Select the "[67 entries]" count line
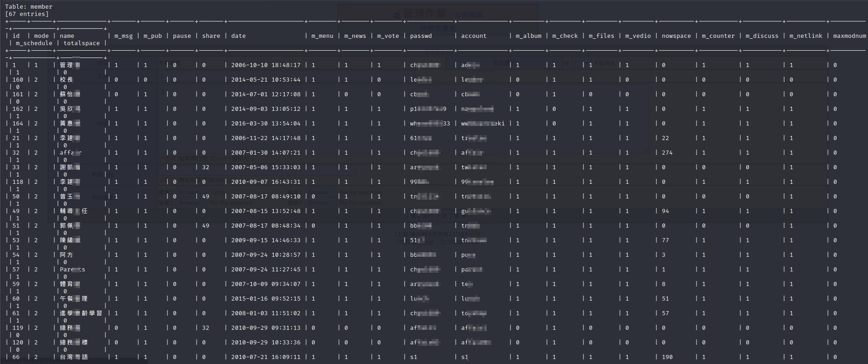868x364 pixels. [27, 14]
